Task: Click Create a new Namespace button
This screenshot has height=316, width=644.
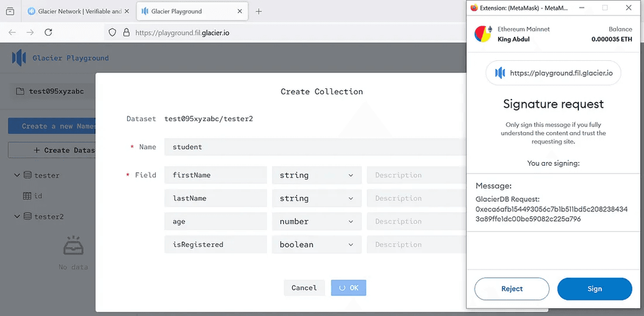Action: [x=52, y=126]
